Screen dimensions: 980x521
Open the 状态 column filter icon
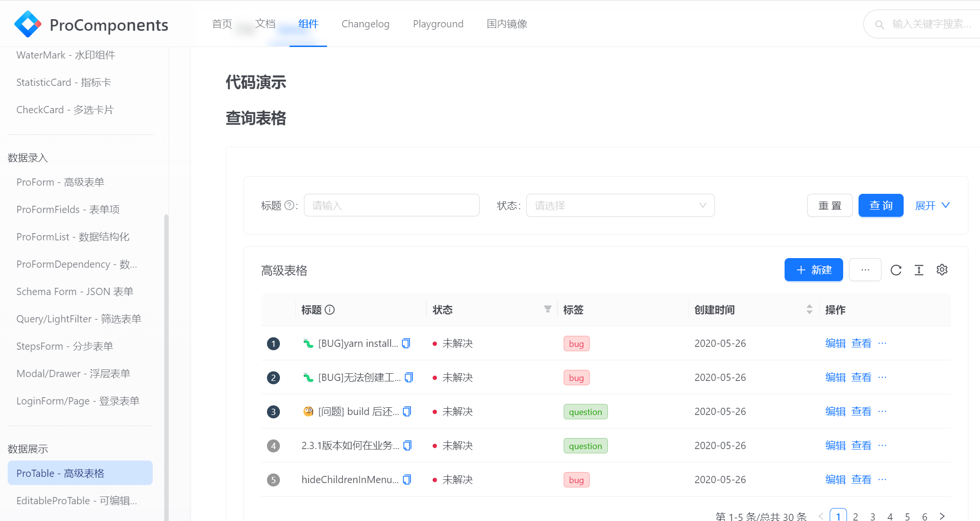click(547, 309)
